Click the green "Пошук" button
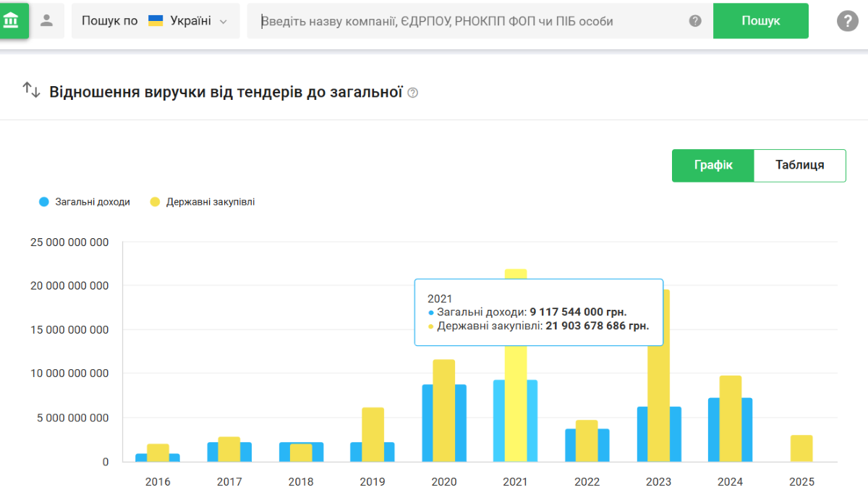Screen dimensions: 868x490 pos(760,21)
